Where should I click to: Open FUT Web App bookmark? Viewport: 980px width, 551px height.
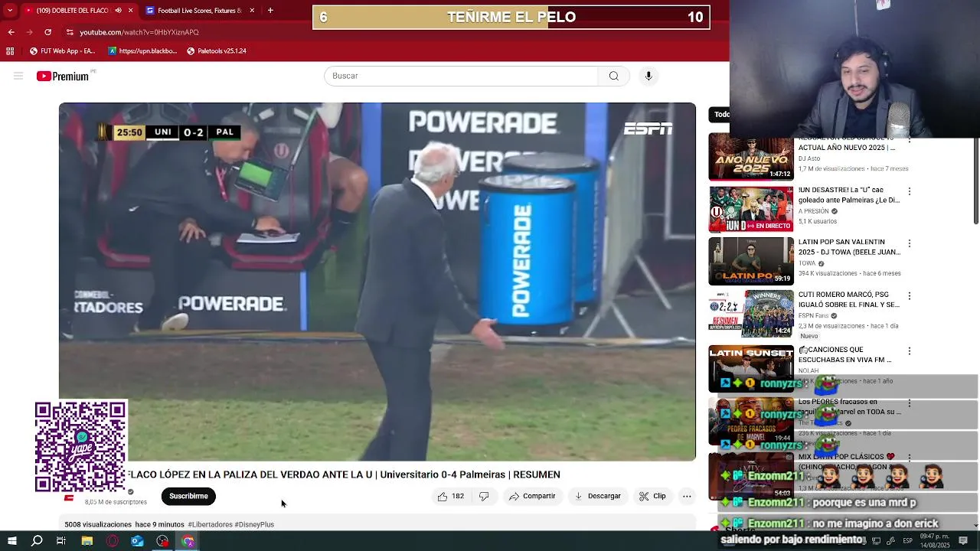[62, 51]
